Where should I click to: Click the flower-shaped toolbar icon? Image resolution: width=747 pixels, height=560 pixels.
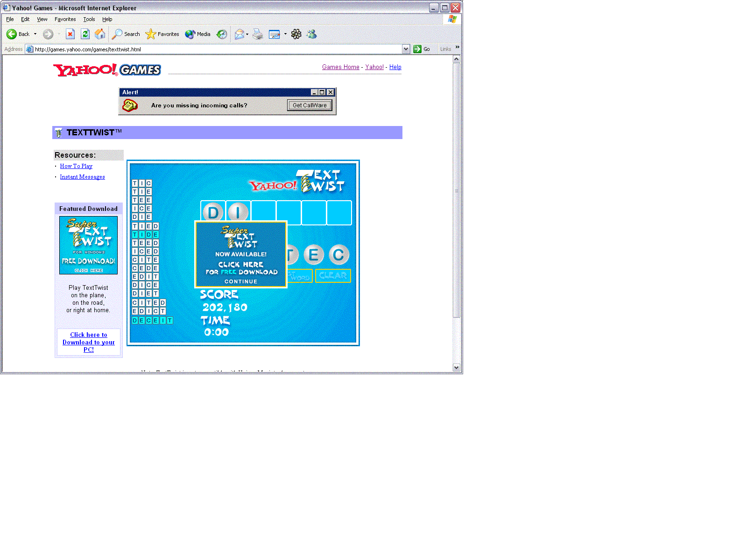[296, 34]
